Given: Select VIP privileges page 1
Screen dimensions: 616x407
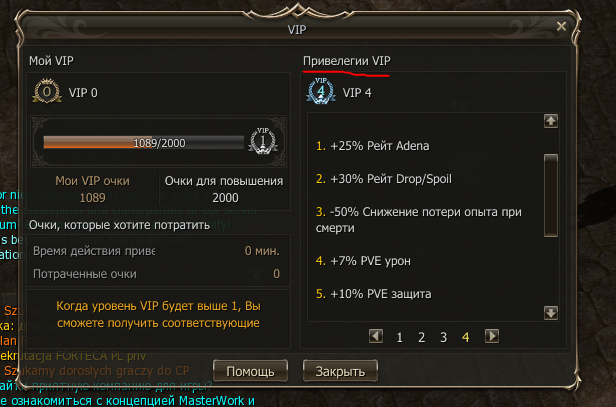Looking at the screenshot, I should 400,337.
